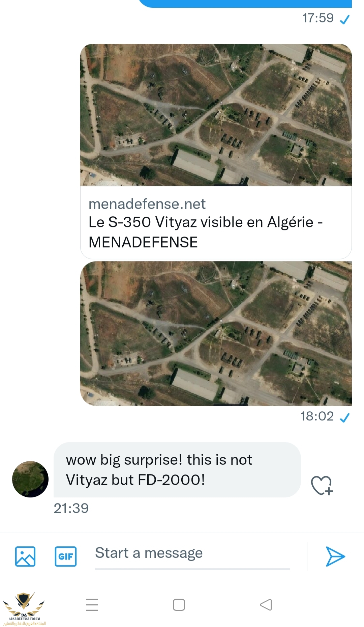The width and height of the screenshot is (364, 627).
Task: Tap the checkmark beside 18:02
Action: click(x=344, y=418)
